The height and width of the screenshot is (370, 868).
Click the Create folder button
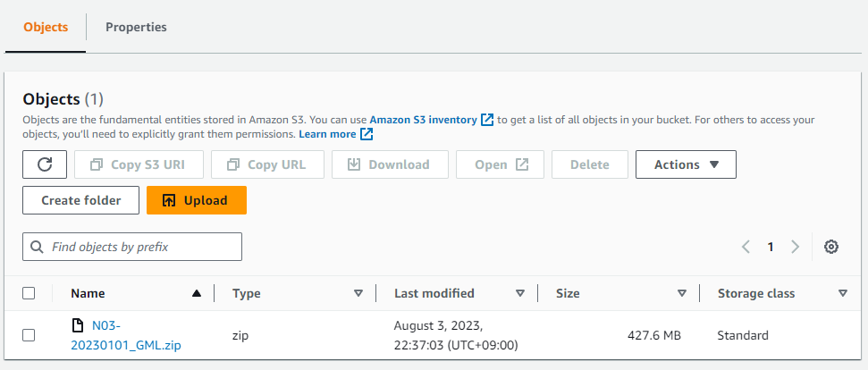(x=80, y=200)
